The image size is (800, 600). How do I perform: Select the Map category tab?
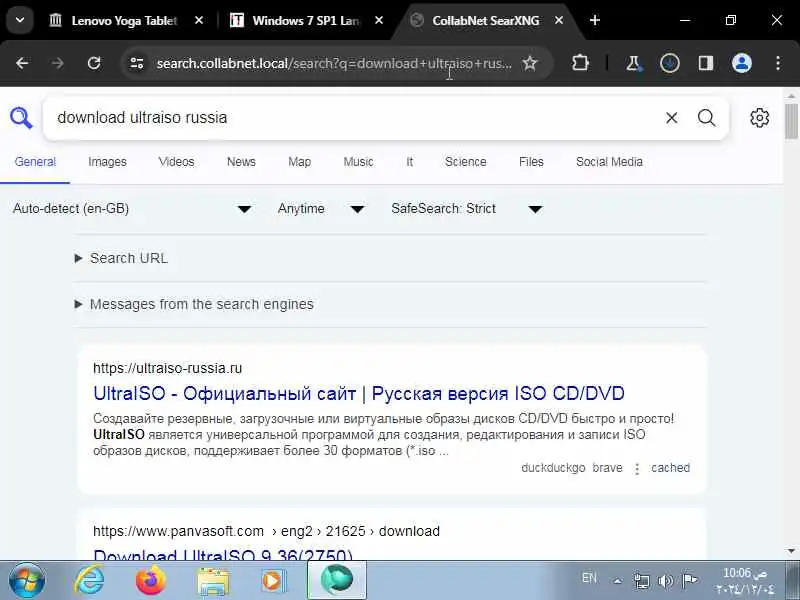click(299, 162)
